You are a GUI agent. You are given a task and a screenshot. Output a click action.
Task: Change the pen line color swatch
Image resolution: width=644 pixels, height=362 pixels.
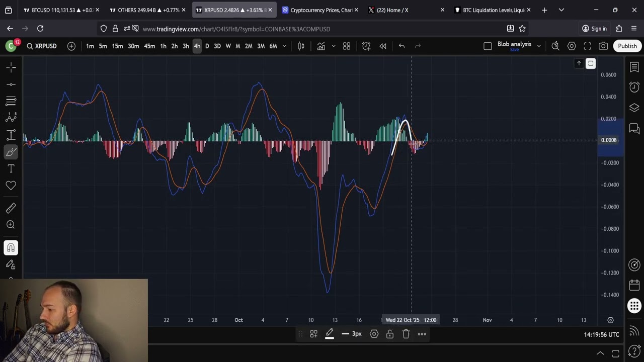(x=330, y=334)
